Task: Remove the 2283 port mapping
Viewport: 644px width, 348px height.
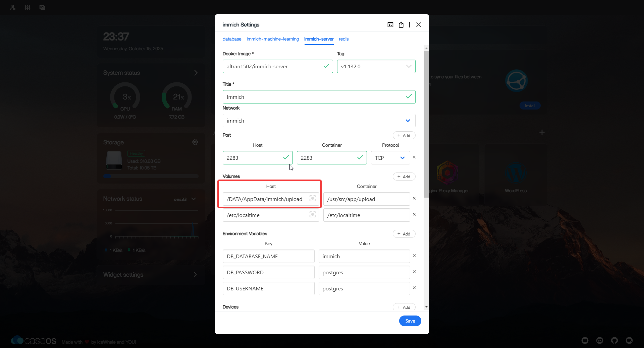Action: click(414, 157)
